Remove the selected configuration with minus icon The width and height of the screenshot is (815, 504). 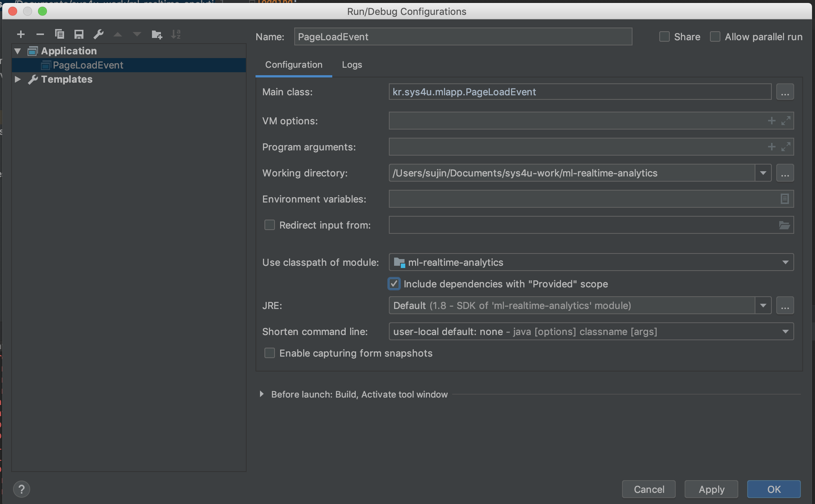click(40, 35)
